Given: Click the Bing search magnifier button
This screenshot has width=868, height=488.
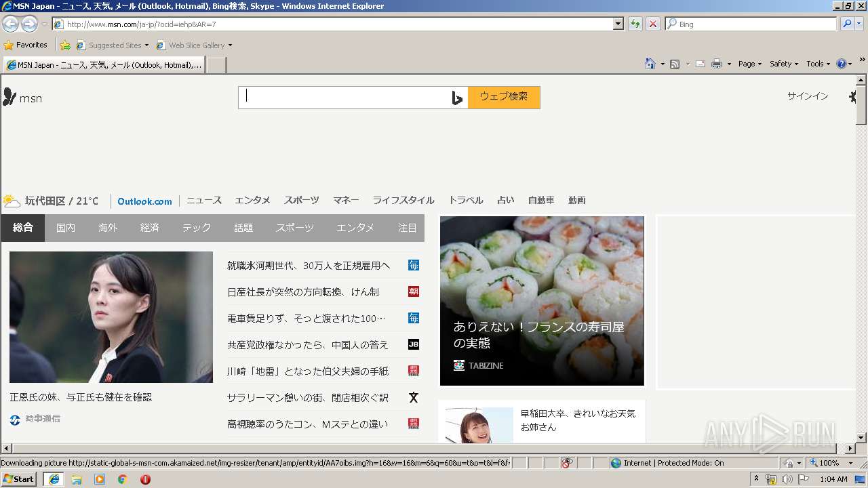Looking at the screenshot, I should 847,24.
